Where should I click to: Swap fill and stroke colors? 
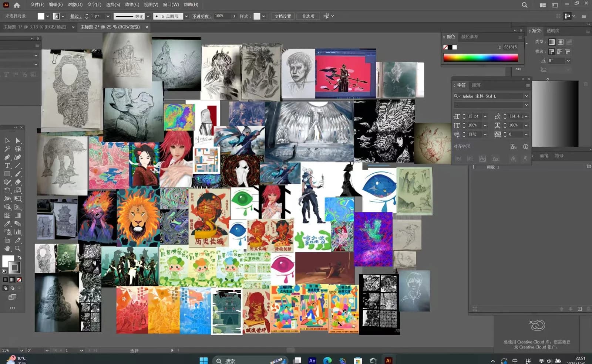(x=19, y=258)
